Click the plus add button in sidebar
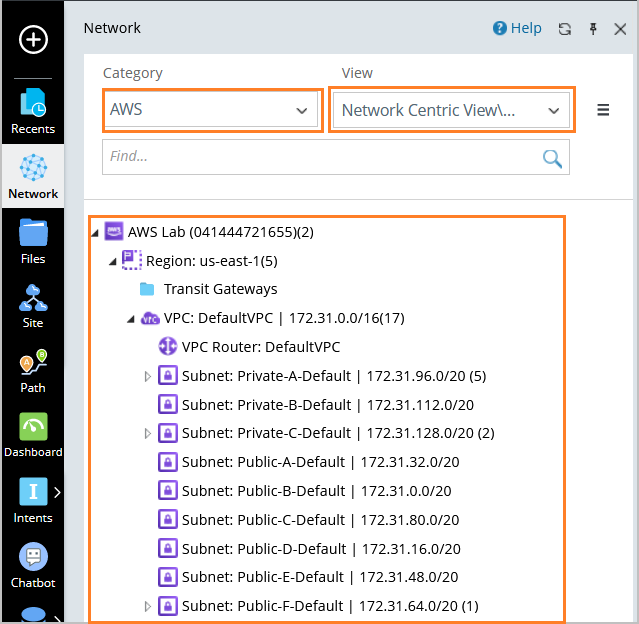This screenshot has width=639, height=624. (x=33, y=39)
